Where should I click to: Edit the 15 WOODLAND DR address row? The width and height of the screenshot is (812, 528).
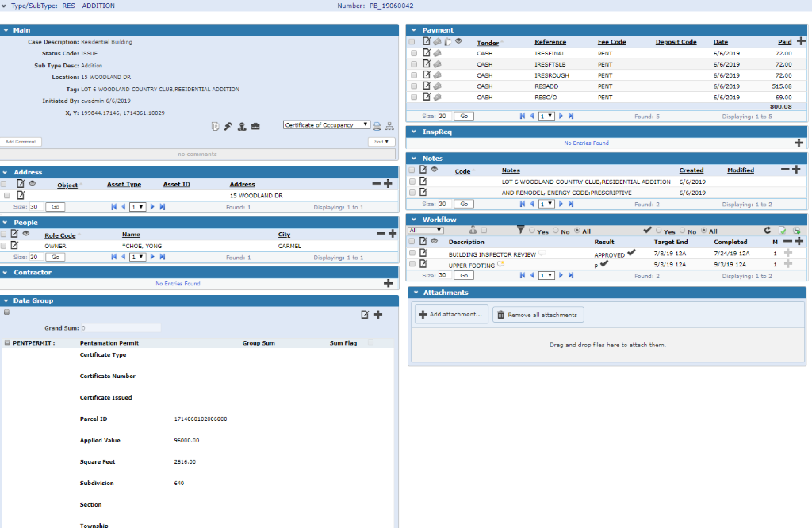click(21, 195)
